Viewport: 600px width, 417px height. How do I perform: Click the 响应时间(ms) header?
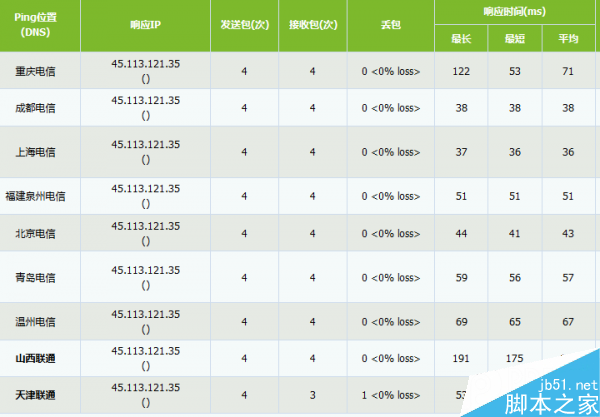[516, 11]
